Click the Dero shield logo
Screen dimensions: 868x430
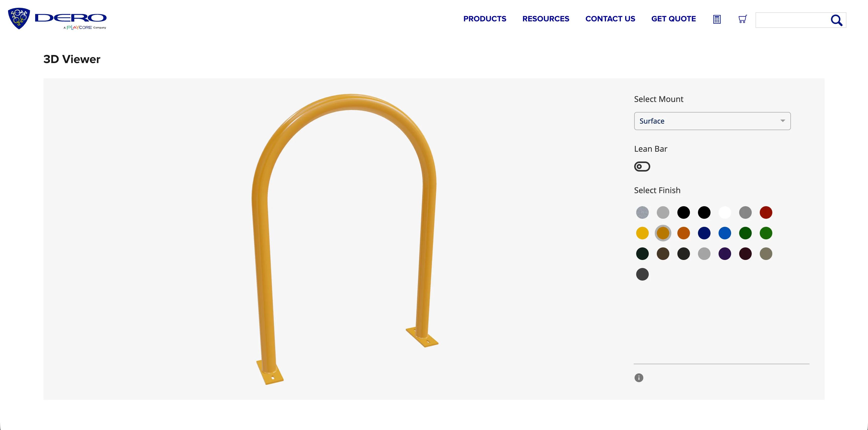(x=19, y=19)
